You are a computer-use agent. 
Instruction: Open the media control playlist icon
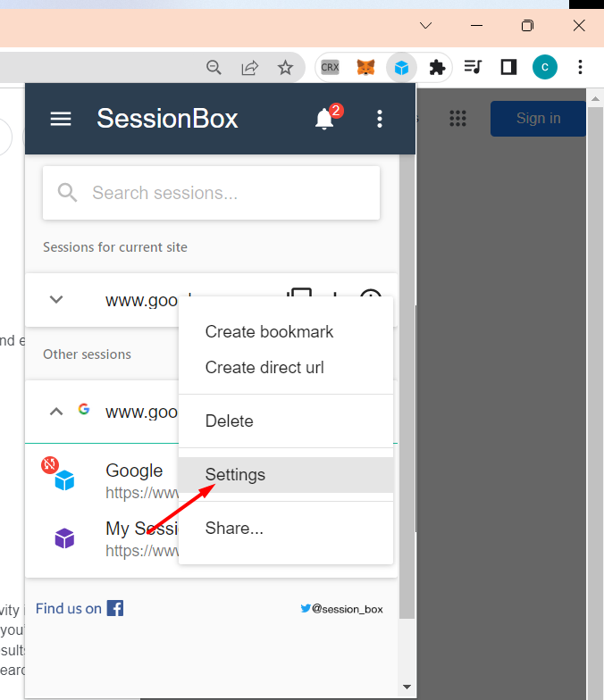pos(473,68)
